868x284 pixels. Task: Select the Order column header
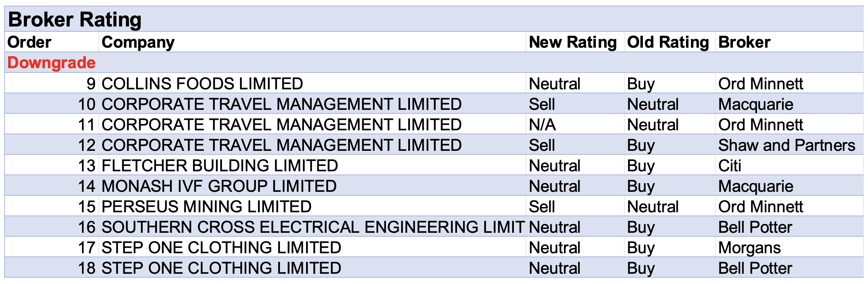click(x=30, y=42)
